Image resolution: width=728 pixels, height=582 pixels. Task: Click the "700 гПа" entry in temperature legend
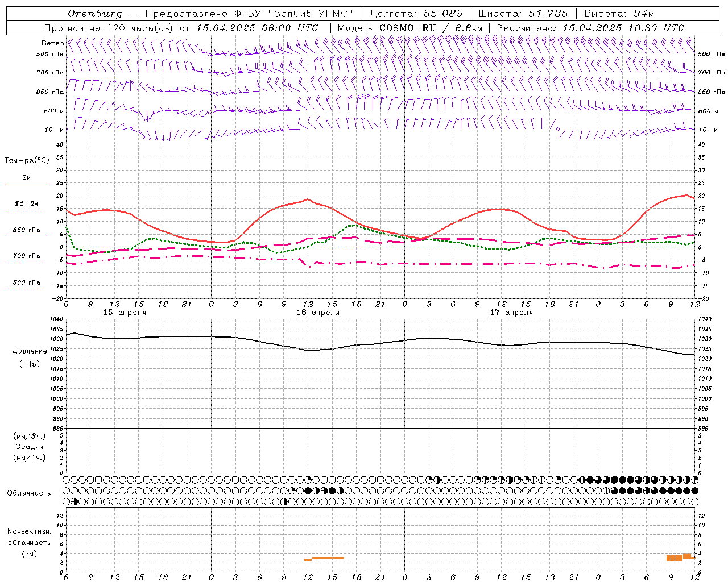[x=27, y=256]
